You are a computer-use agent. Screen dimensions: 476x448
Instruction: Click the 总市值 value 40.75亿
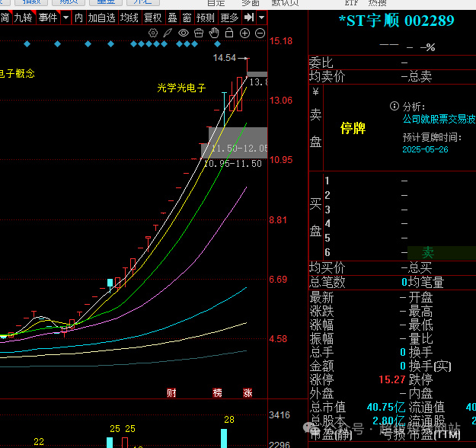tap(386, 407)
